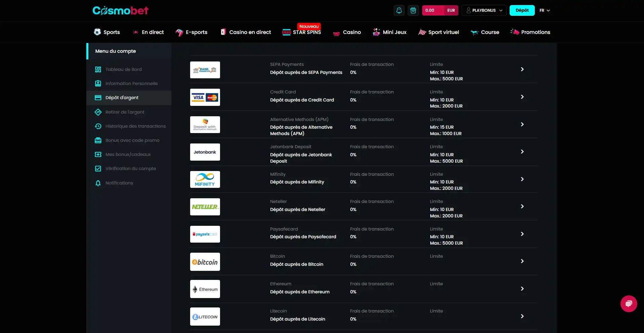Select the Litecoin logo
644x333 pixels.
coord(205,317)
